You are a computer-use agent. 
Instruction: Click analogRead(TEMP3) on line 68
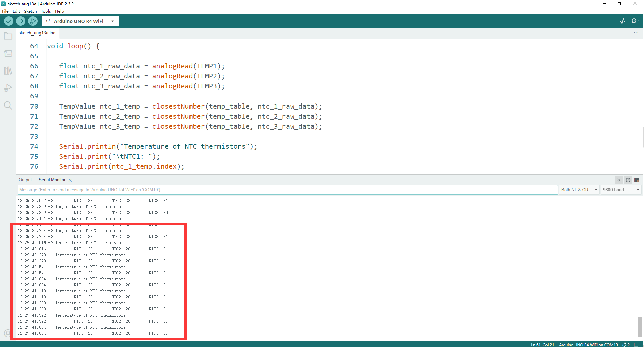(187, 86)
